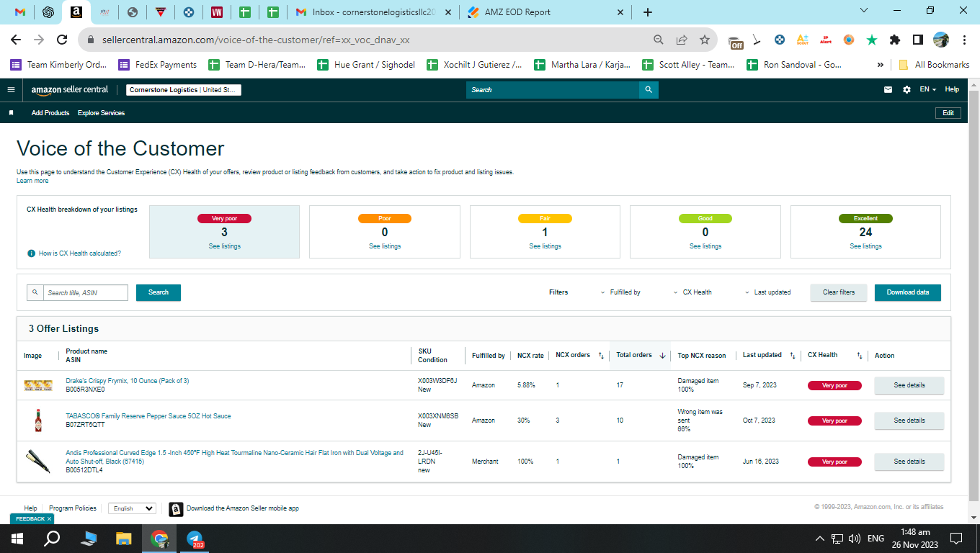Click the Download data button
The width and height of the screenshot is (980, 553).
point(908,292)
